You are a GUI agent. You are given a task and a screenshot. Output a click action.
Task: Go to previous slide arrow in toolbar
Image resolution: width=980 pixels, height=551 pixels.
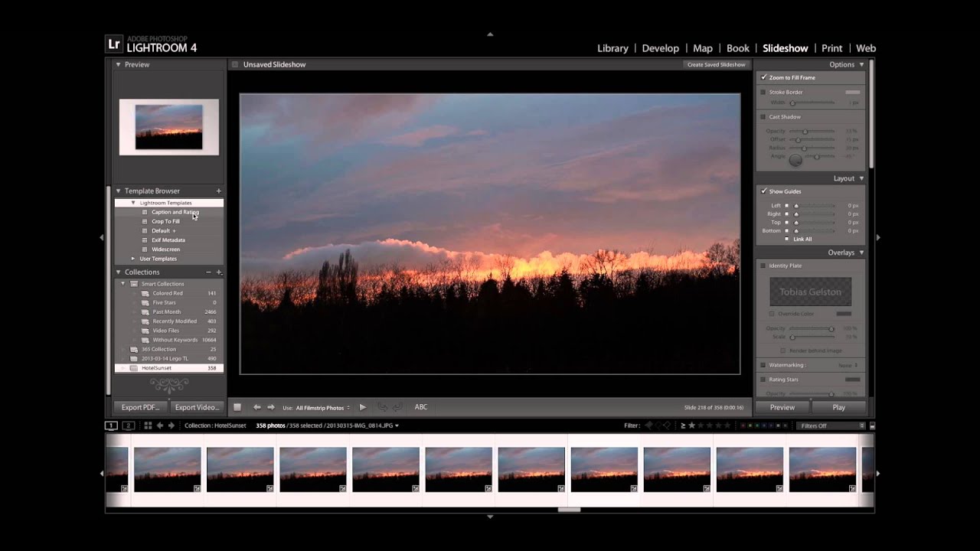point(256,407)
